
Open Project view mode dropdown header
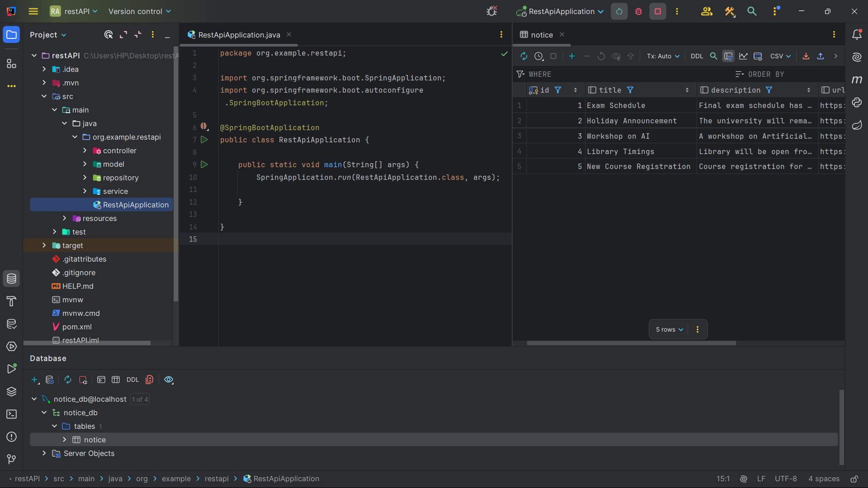pos(48,35)
